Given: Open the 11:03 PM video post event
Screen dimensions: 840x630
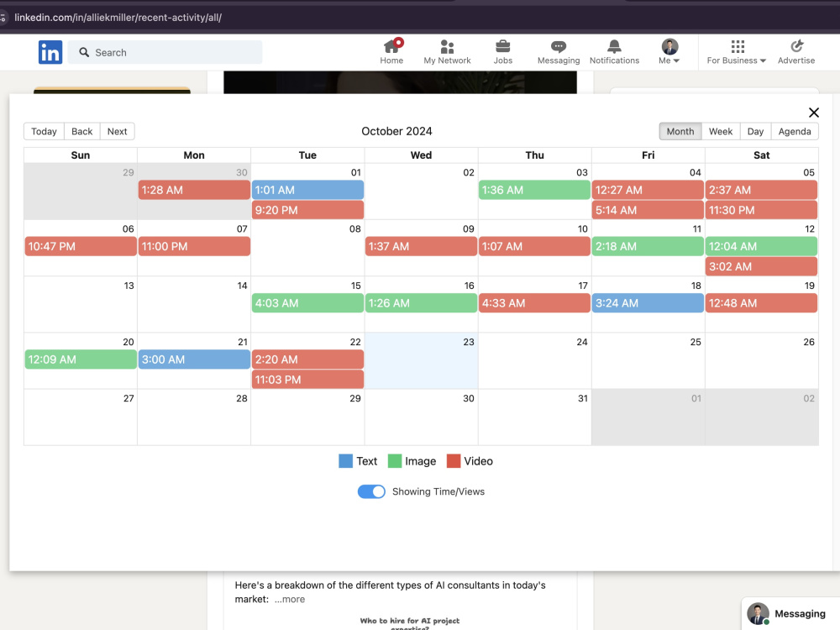Looking at the screenshot, I should [307, 380].
